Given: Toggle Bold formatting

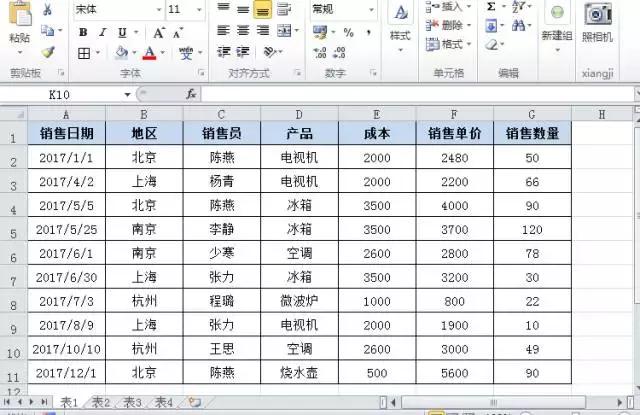Looking at the screenshot, I should 83,32.
